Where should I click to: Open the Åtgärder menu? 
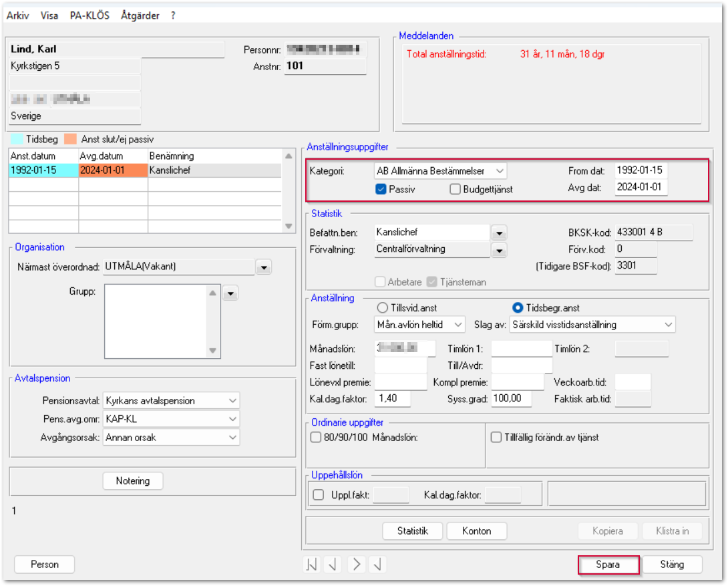[x=140, y=15]
